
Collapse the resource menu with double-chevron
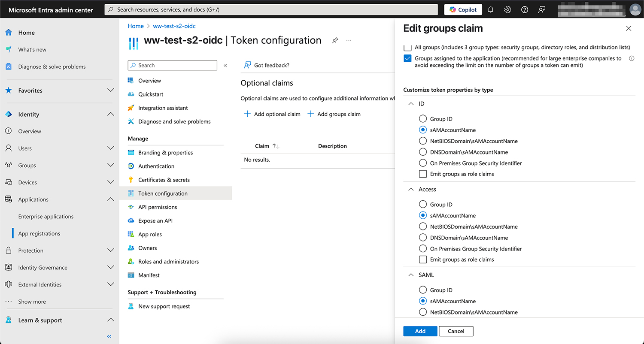pos(225,66)
